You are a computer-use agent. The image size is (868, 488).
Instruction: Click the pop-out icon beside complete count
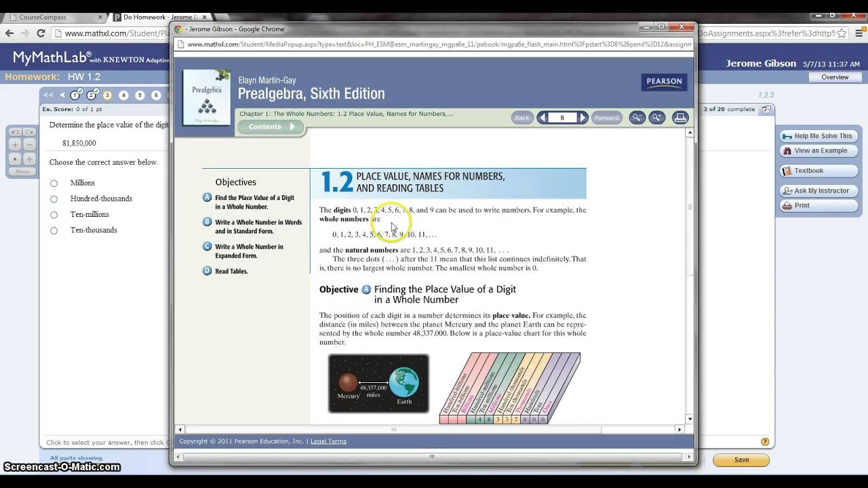coord(766,109)
